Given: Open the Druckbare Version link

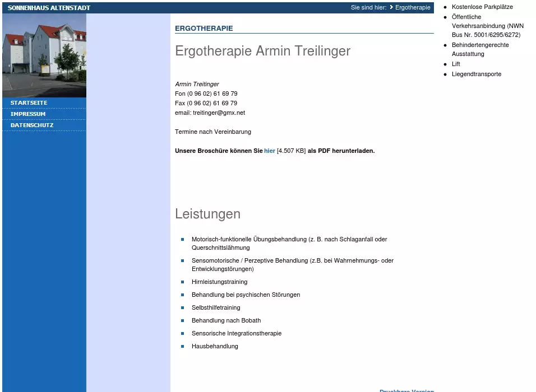Looking at the screenshot, I should coord(406,390).
